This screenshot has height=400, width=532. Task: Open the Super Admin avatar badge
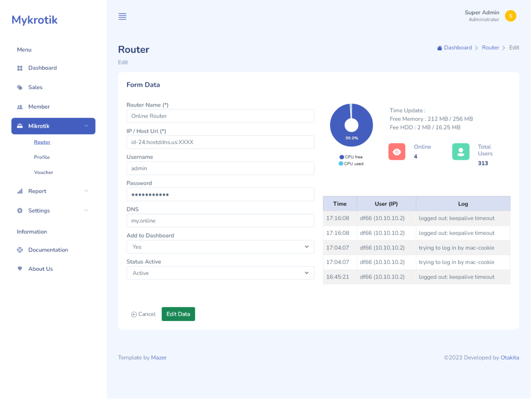tap(511, 16)
